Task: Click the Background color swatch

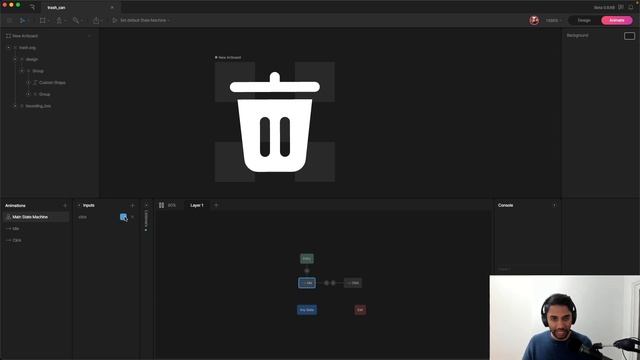Action: pos(629,36)
